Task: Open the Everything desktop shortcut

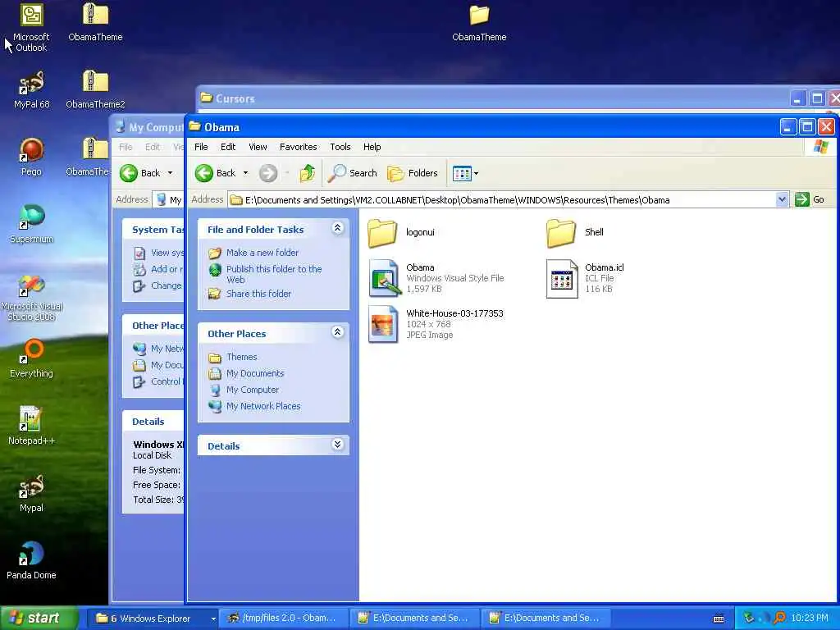Action: pyautogui.click(x=32, y=358)
